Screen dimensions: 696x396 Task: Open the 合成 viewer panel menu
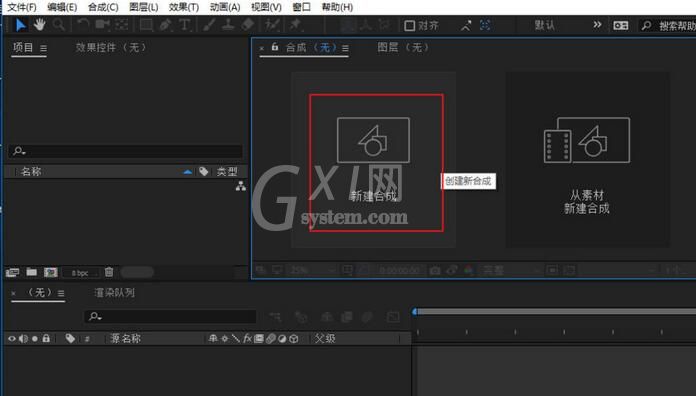(x=345, y=48)
